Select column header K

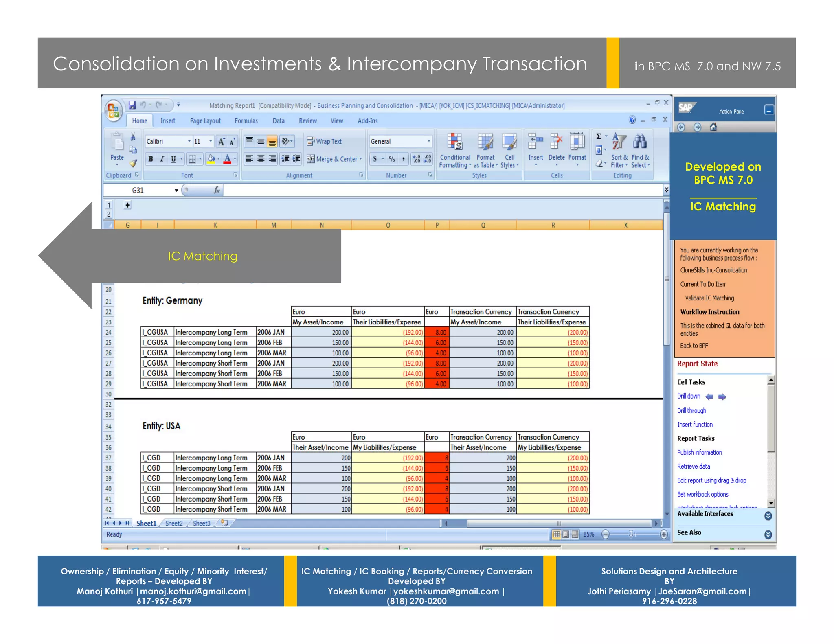pos(215,225)
